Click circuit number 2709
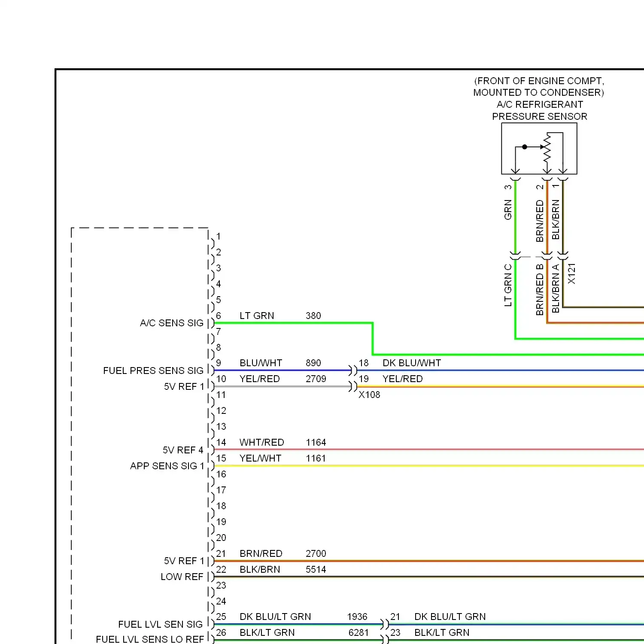 [316, 379]
